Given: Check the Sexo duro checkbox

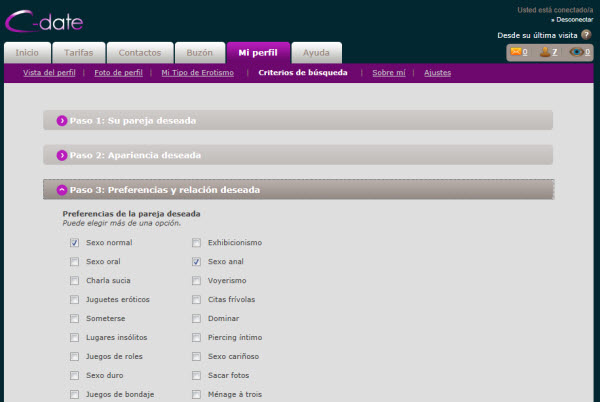Looking at the screenshot, I should pos(74,376).
